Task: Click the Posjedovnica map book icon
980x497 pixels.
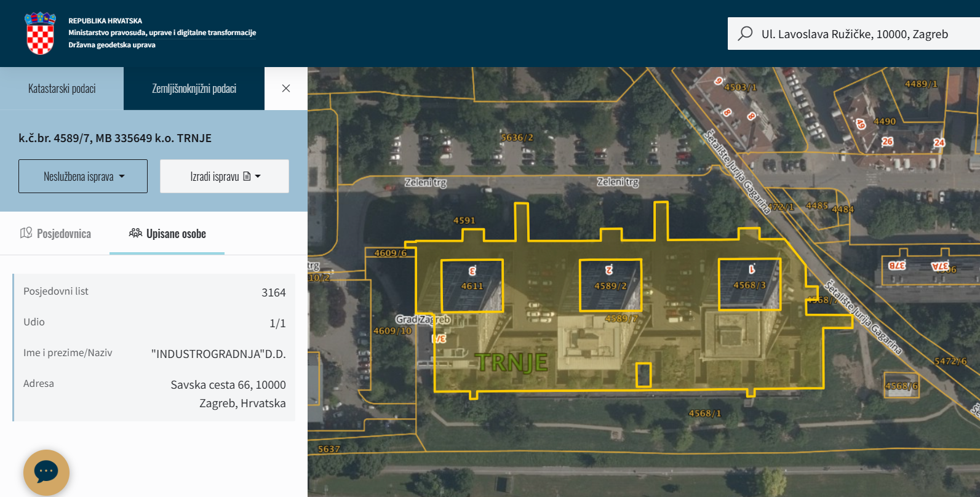Action: coord(26,233)
